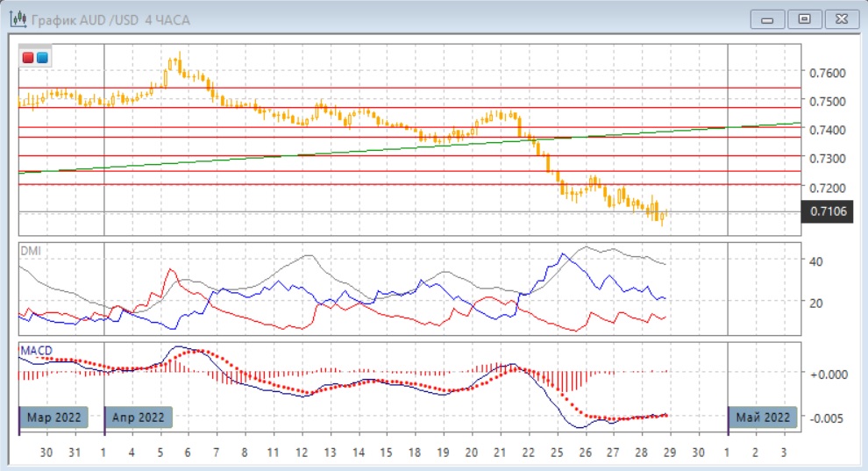Select the Май 2022 month marker
Viewport: 868px width, 471px height.
763,417
